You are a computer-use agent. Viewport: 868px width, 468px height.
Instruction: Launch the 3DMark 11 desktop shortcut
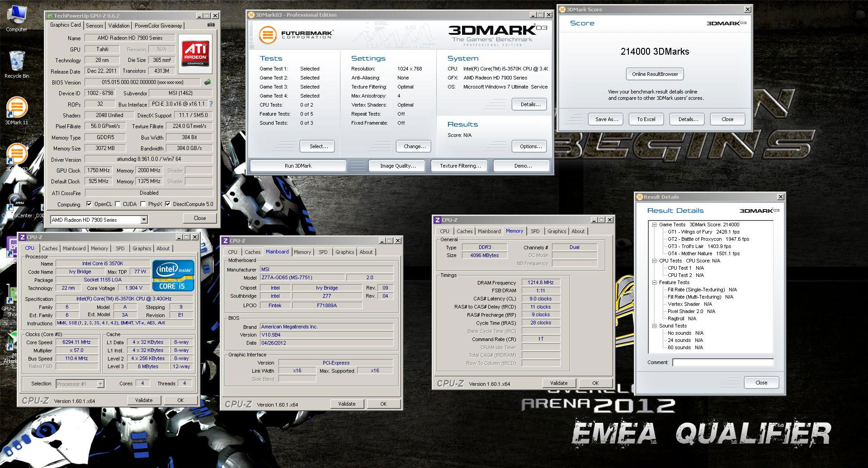click(17, 111)
